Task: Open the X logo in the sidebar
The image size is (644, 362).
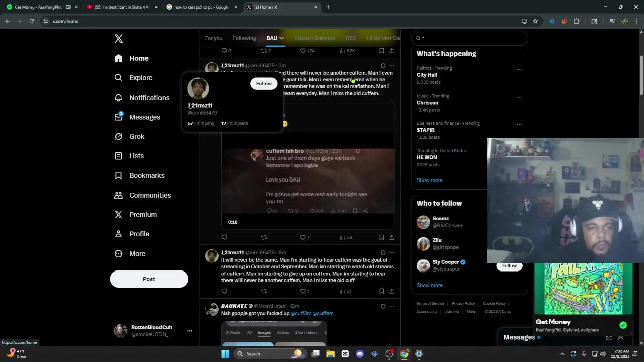Action: tap(119, 39)
